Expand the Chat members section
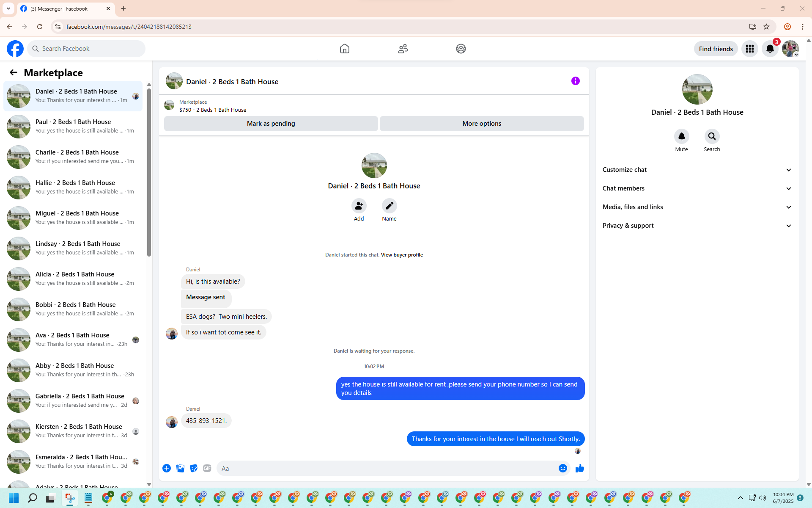Viewport: 812px width, 508px height. [x=697, y=188]
